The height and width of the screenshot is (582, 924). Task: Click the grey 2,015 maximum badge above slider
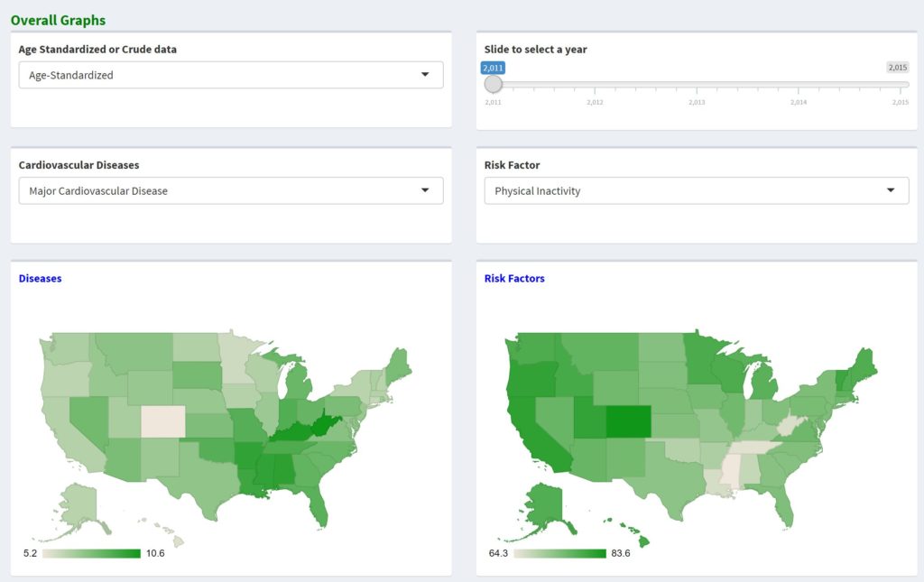point(898,67)
